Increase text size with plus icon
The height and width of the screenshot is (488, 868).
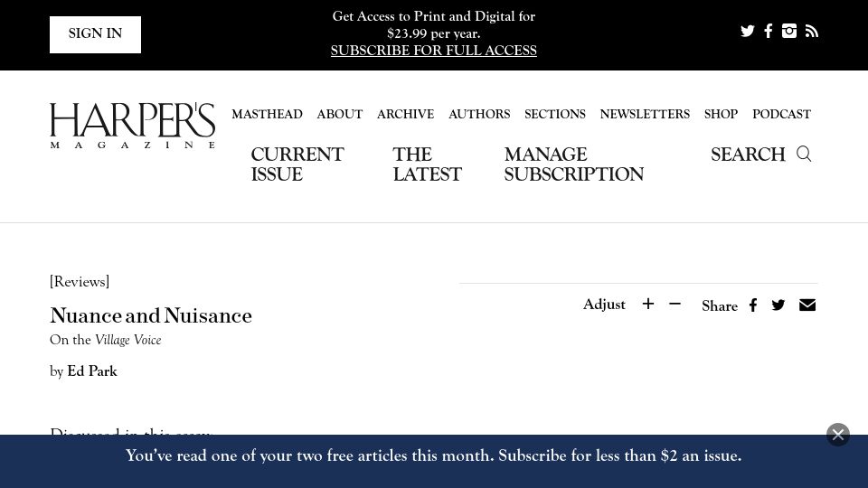tap(648, 304)
